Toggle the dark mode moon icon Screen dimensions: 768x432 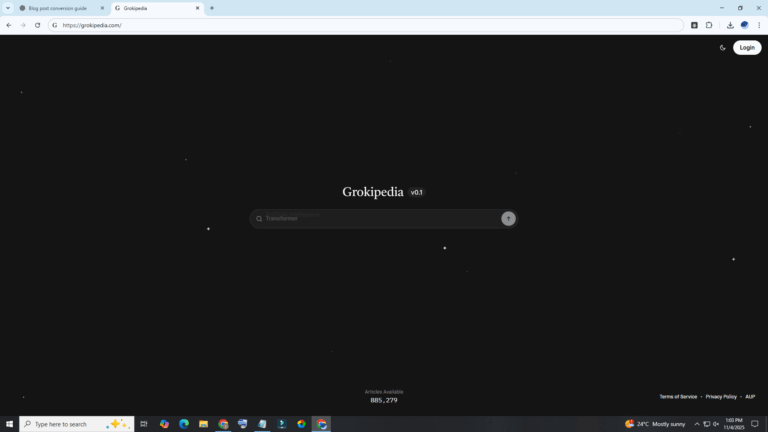[x=723, y=48]
